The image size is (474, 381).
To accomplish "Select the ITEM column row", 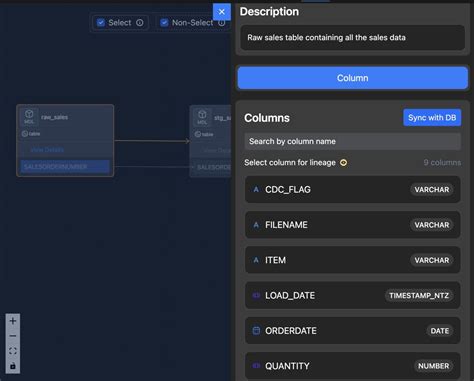I will tap(353, 260).
